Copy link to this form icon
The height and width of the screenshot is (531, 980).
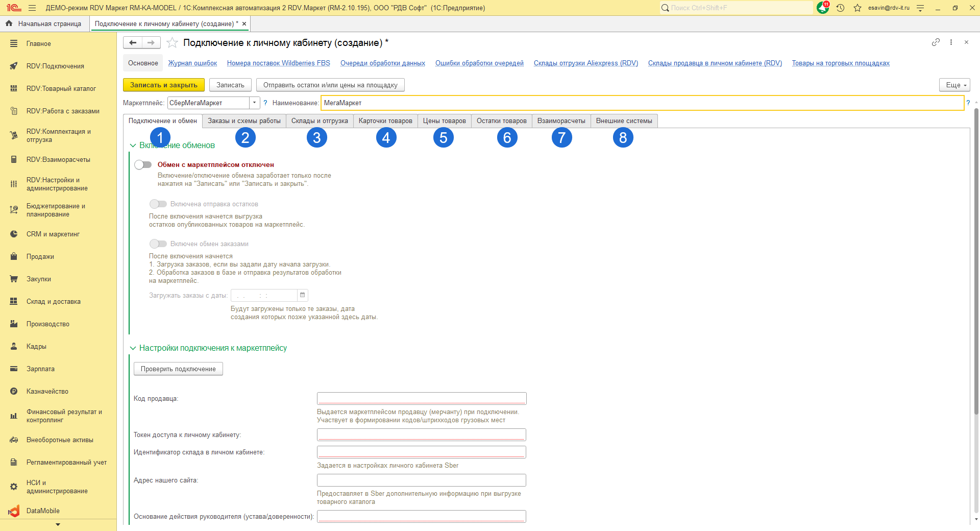point(936,42)
